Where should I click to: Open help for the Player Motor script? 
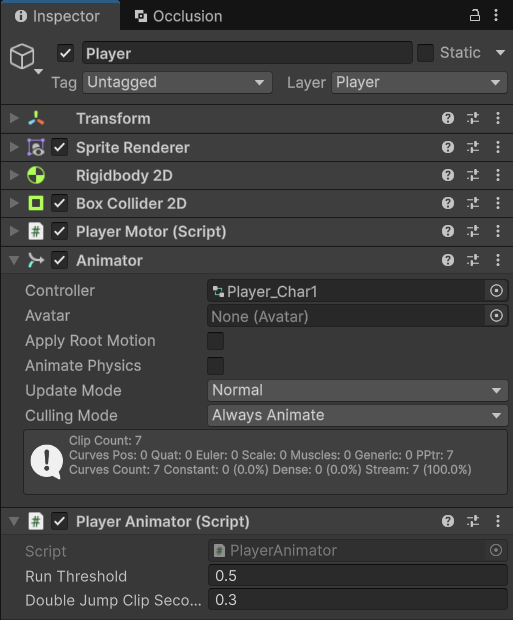pyautogui.click(x=448, y=231)
